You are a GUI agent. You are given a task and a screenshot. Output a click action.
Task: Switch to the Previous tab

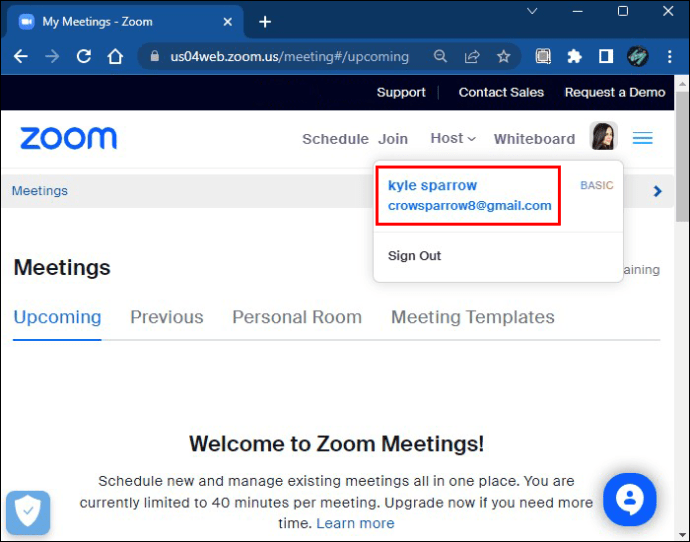point(167,317)
